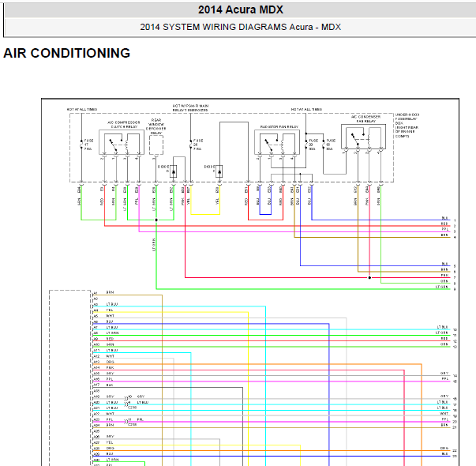Click the "FUSE 29 30A" label
476x466 pixels.
pos(313,145)
